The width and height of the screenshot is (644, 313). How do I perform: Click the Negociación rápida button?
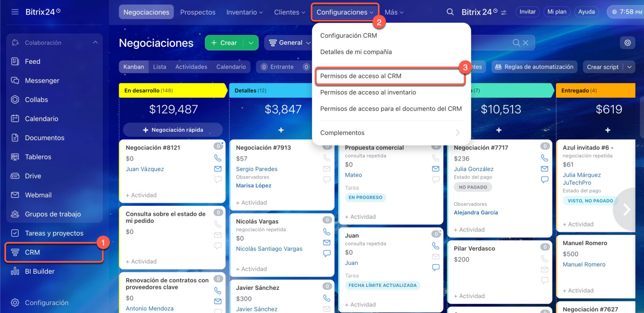click(x=173, y=130)
